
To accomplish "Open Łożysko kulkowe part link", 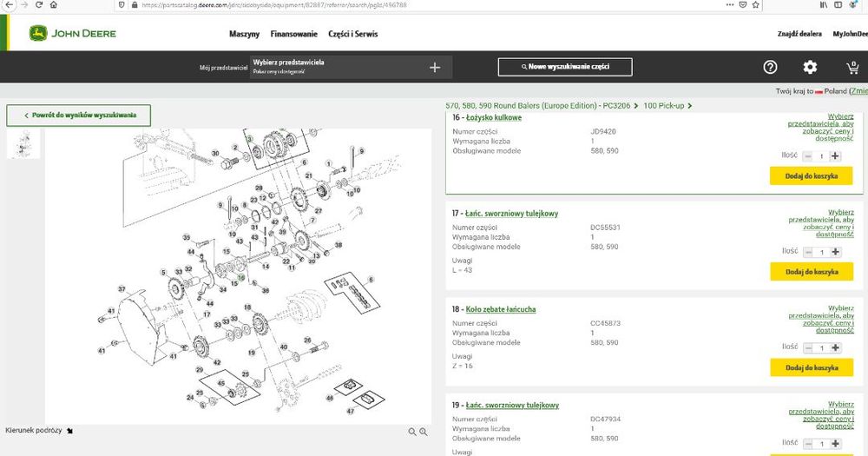I will coord(494,117).
